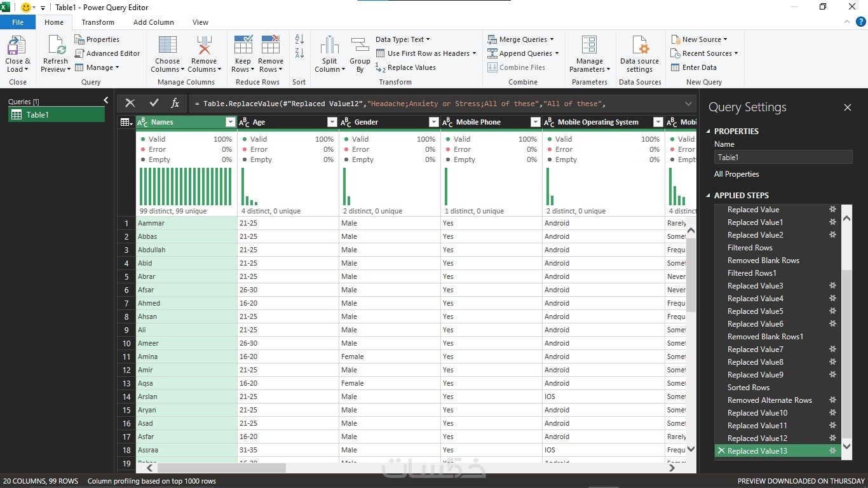Collapse the APPLIED STEPS section
Viewport: 868px width, 488px height.
point(709,196)
